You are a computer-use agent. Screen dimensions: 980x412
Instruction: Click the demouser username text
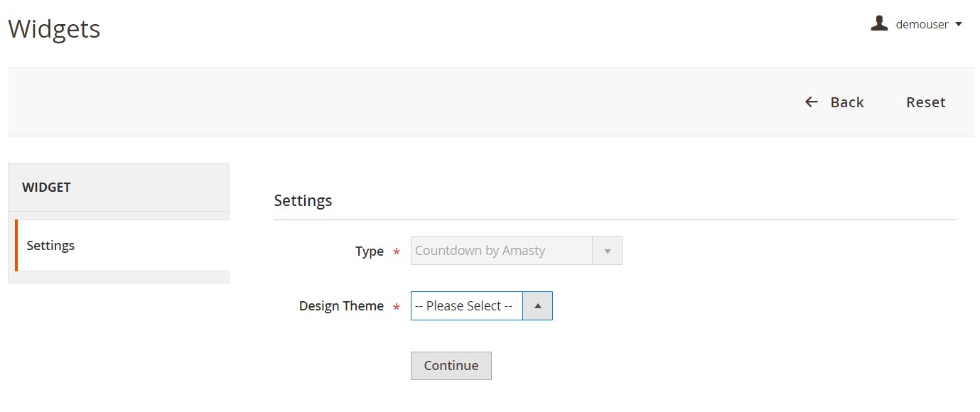pos(922,24)
